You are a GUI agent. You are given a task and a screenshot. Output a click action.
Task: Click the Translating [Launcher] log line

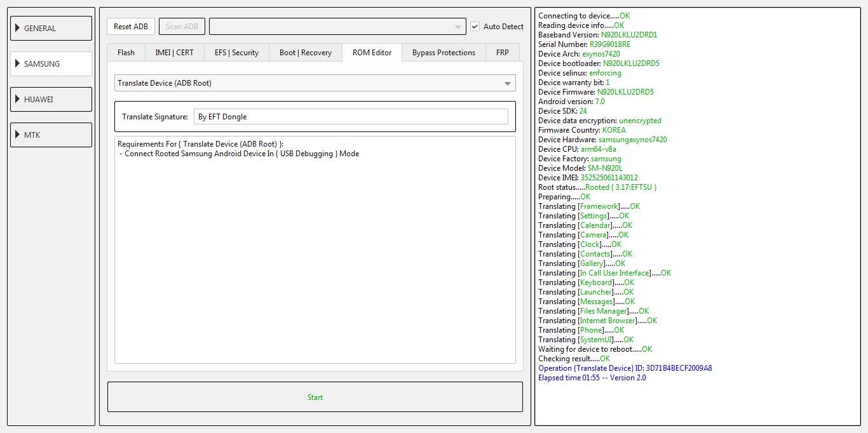(586, 292)
